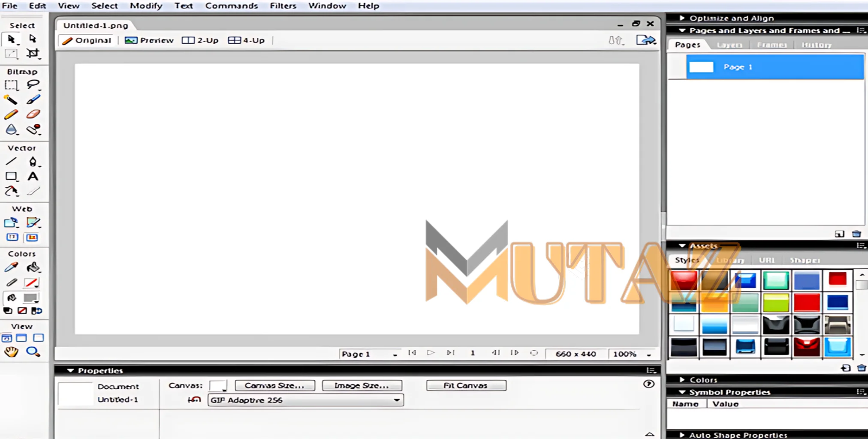Set default stroke and fill colors
Screen dimensions: 868x439
8,311
